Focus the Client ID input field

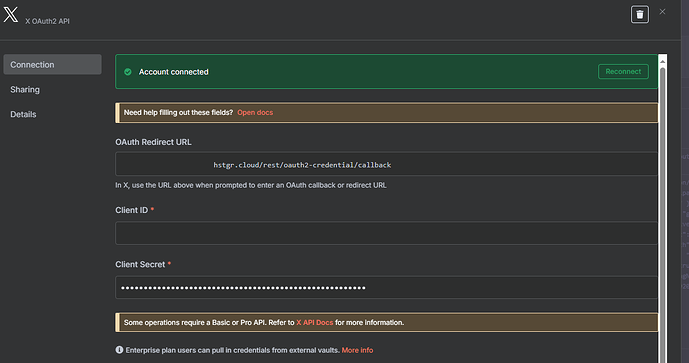(x=386, y=233)
